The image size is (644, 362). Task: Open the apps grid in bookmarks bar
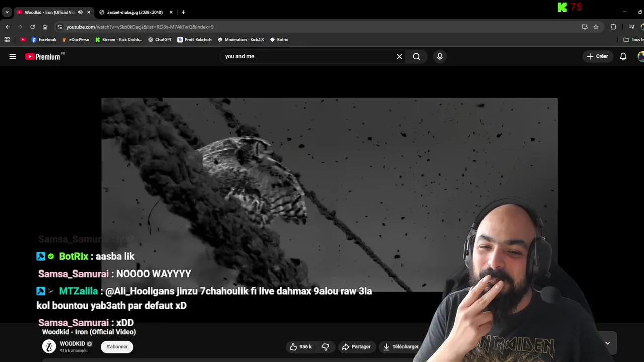coord(7,40)
